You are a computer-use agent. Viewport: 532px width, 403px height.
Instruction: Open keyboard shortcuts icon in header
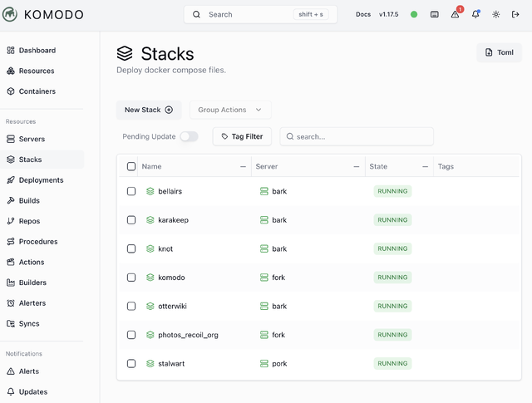pos(435,14)
